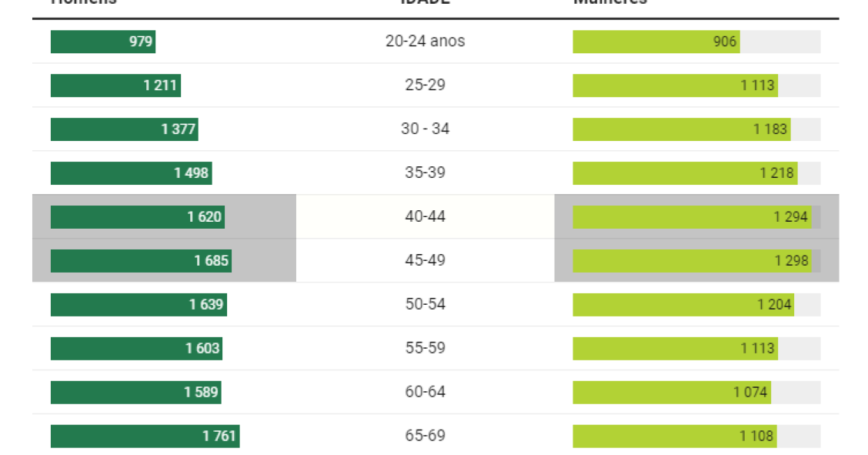Screen dimensions: 868x455
Task: Select the men's 1 498 bar
Action: [x=131, y=172]
